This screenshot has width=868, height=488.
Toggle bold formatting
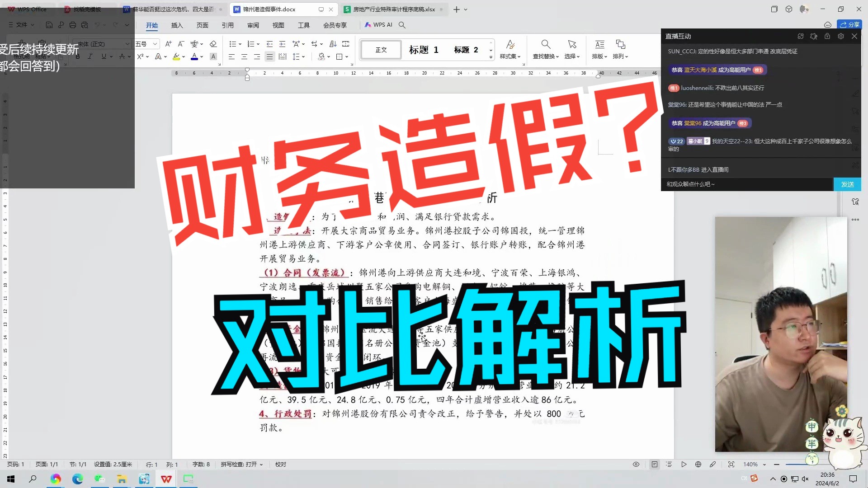(x=78, y=56)
